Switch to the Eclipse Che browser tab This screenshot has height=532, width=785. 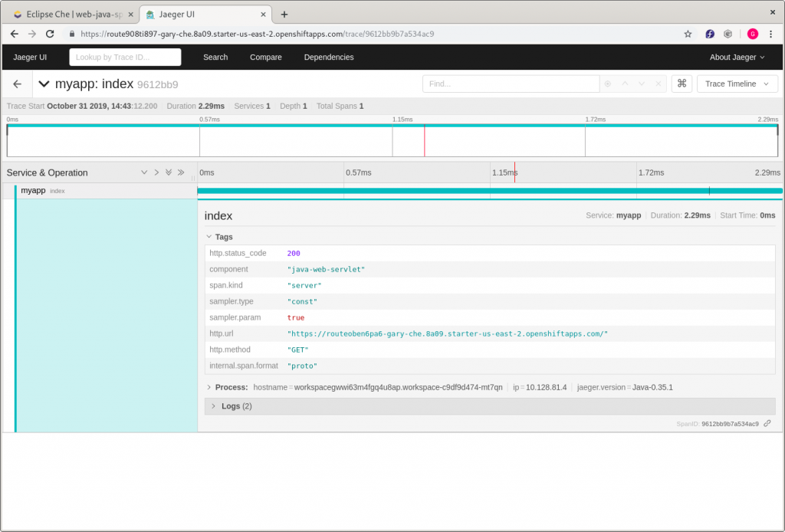click(x=69, y=15)
